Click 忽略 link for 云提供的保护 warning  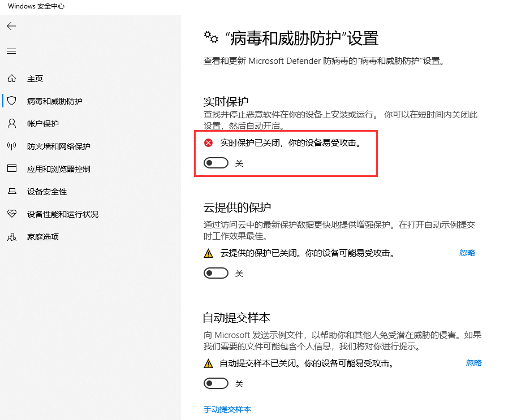(x=467, y=253)
